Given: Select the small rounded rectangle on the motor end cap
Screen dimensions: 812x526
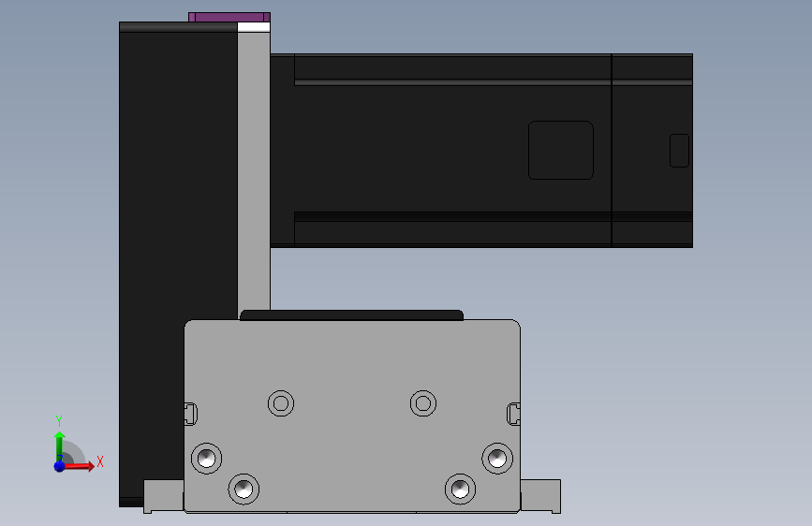Looking at the screenshot, I should 679,151.
